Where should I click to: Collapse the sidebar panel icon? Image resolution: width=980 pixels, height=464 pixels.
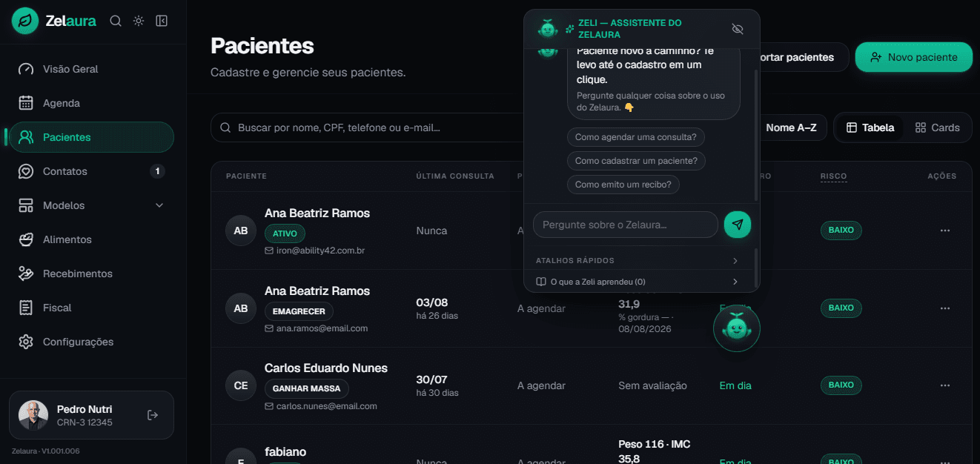162,21
